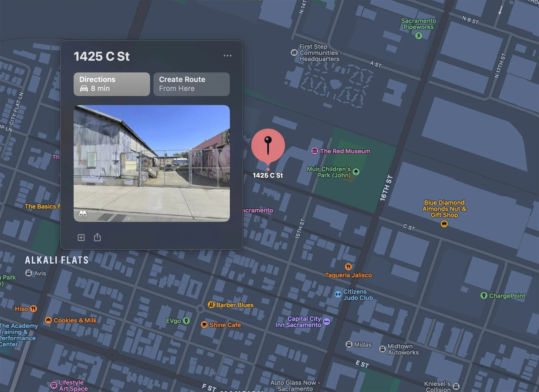Click Capital City Inn Sacramento label
The height and width of the screenshot is (392, 539).
pyautogui.click(x=298, y=322)
